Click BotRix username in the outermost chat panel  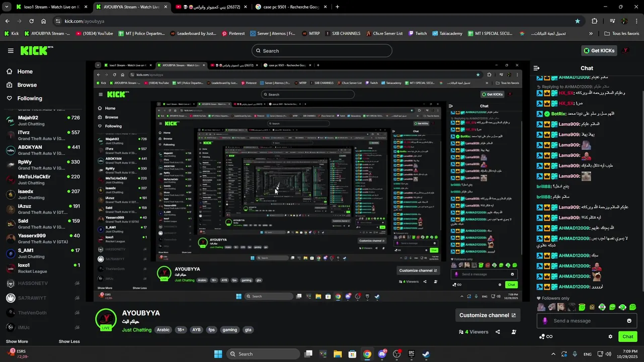coord(559,114)
